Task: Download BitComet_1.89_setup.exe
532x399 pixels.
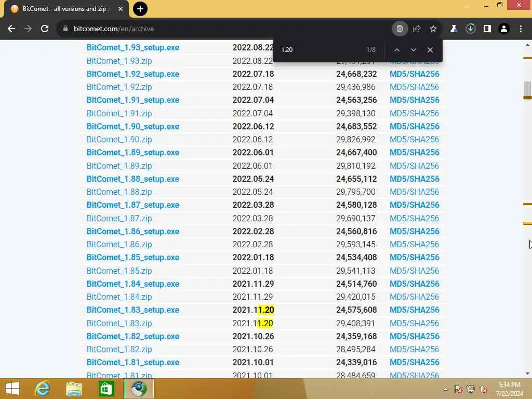Action: coord(132,152)
